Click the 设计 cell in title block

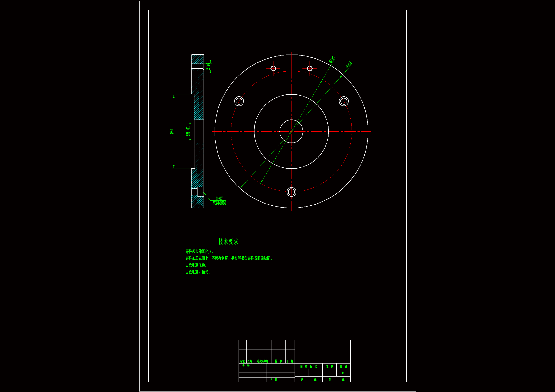[x=246, y=366]
